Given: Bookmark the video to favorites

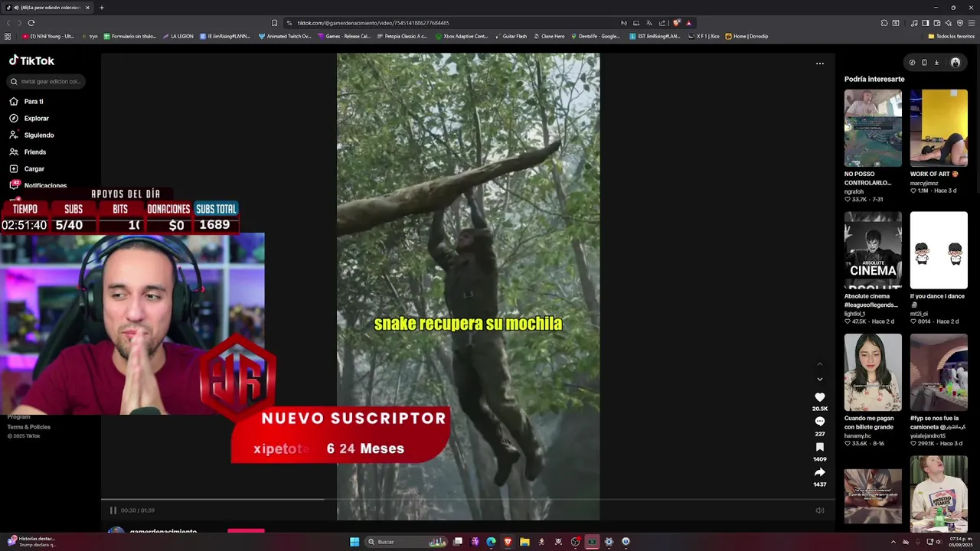Looking at the screenshot, I should coord(819,447).
